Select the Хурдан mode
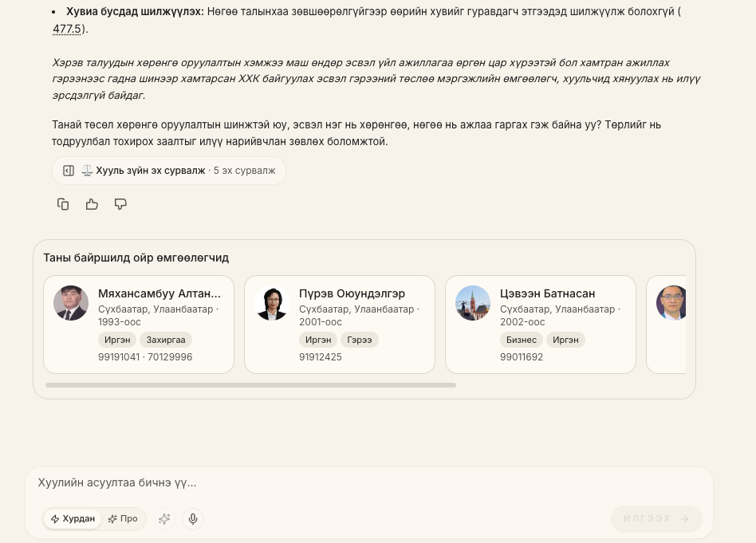The width and height of the screenshot is (756, 543). (x=73, y=519)
